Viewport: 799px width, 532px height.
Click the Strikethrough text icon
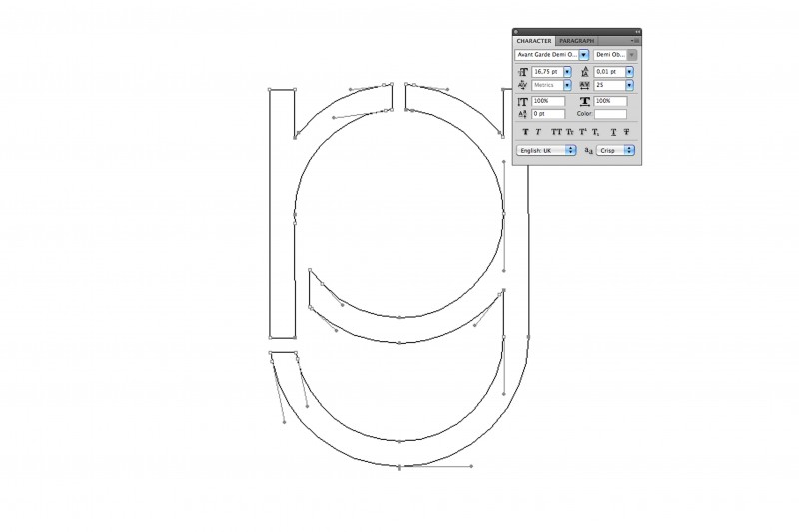pyautogui.click(x=626, y=132)
